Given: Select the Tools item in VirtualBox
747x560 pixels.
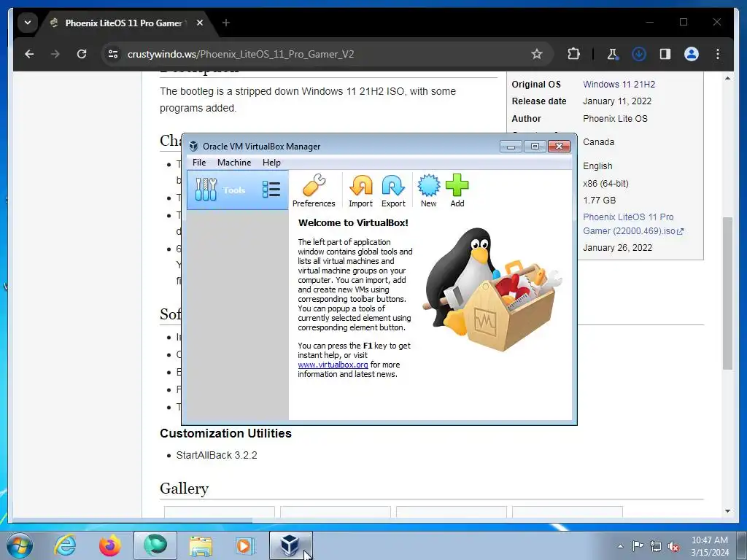Looking at the screenshot, I should (237, 190).
